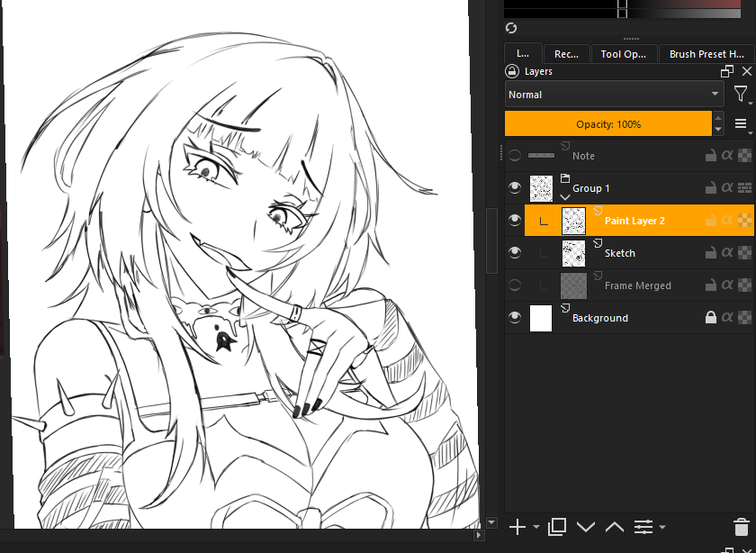The height and width of the screenshot is (553, 756).
Task: Toggle lock on Paint Layer 2
Action: [710, 220]
